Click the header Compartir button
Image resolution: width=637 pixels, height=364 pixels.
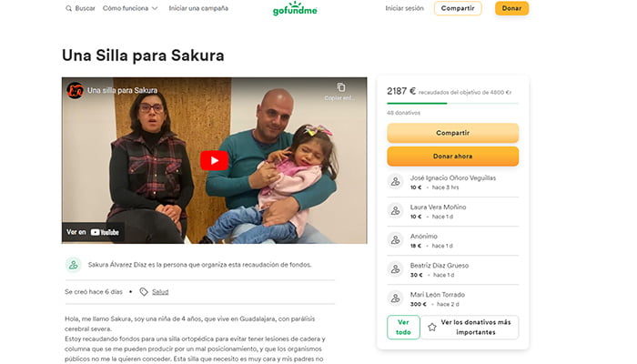458,8
